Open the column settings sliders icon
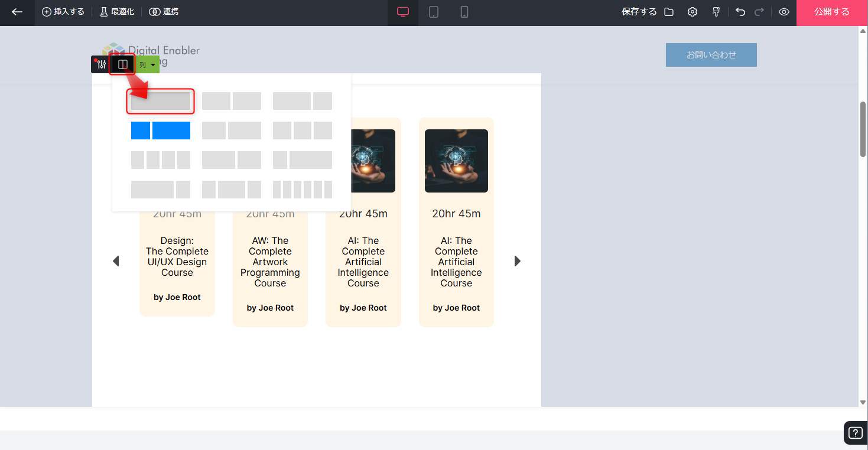The height and width of the screenshot is (450, 868). point(100,64)
